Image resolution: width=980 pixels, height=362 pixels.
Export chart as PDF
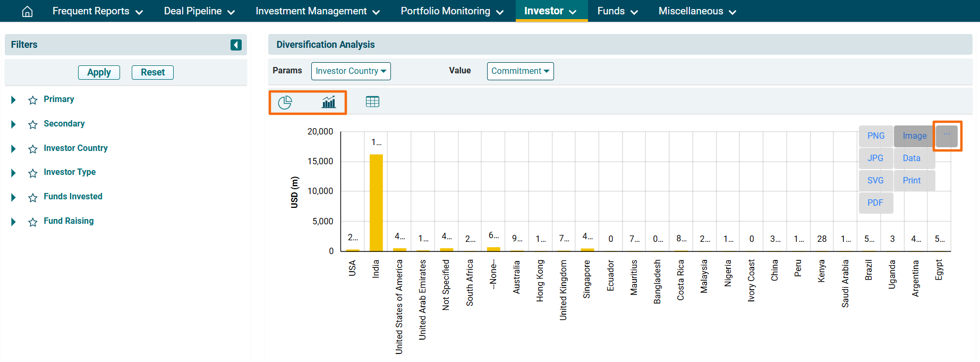pyautogui.click(x=875, y=203)
